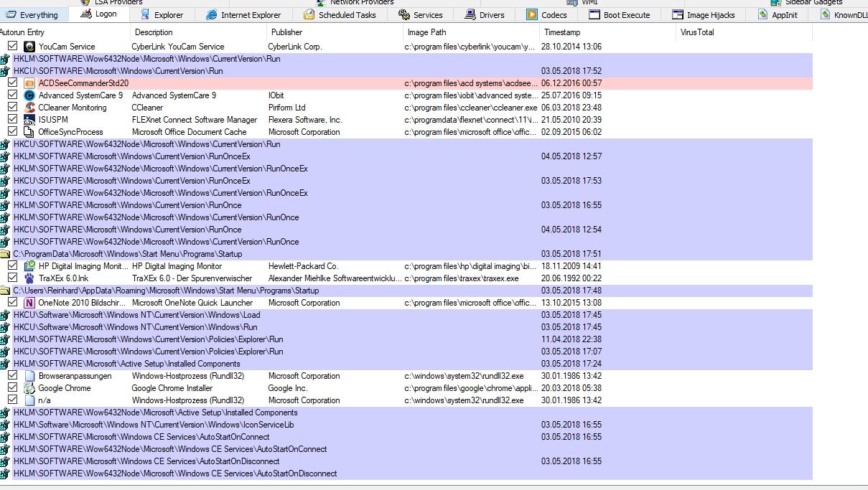Select the timestamp '28.10.2014 13:06'
Viewport: 868px width, 490px height.
(x=571, y=47)
